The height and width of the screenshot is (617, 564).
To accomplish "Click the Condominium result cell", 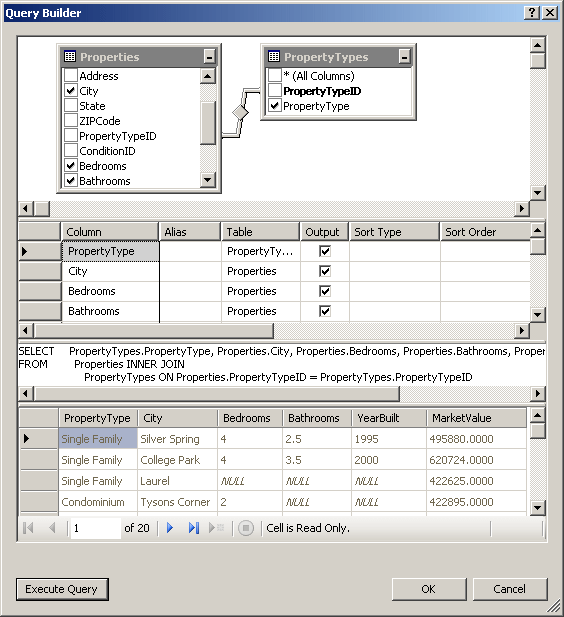I will [98, 502].
